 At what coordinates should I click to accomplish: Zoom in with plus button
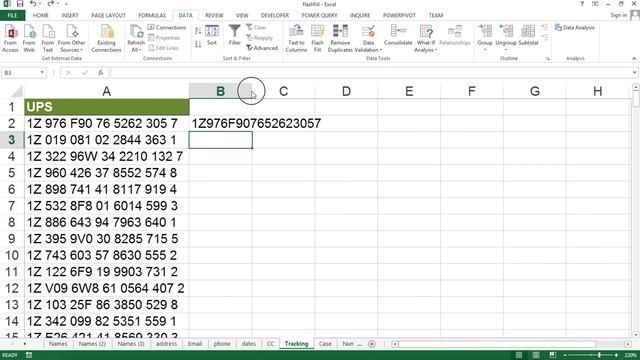pos(616,355)
